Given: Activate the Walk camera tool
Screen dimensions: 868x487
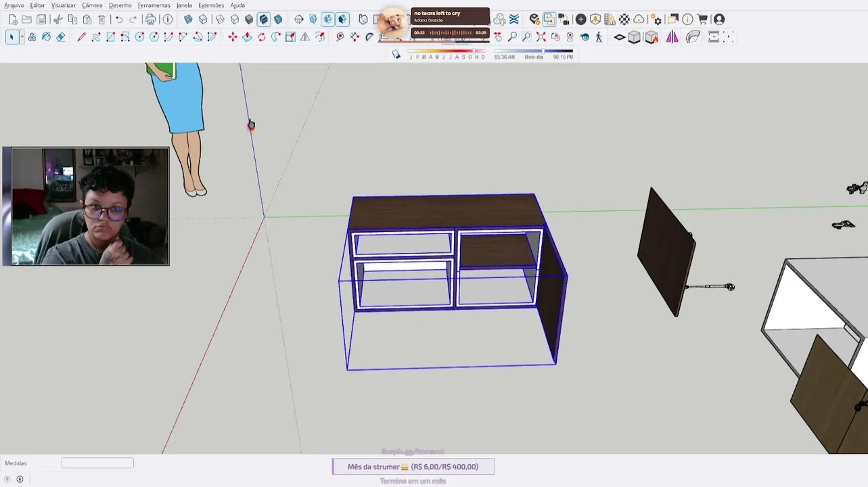Looking at the screenshot, I should point(599,37).
